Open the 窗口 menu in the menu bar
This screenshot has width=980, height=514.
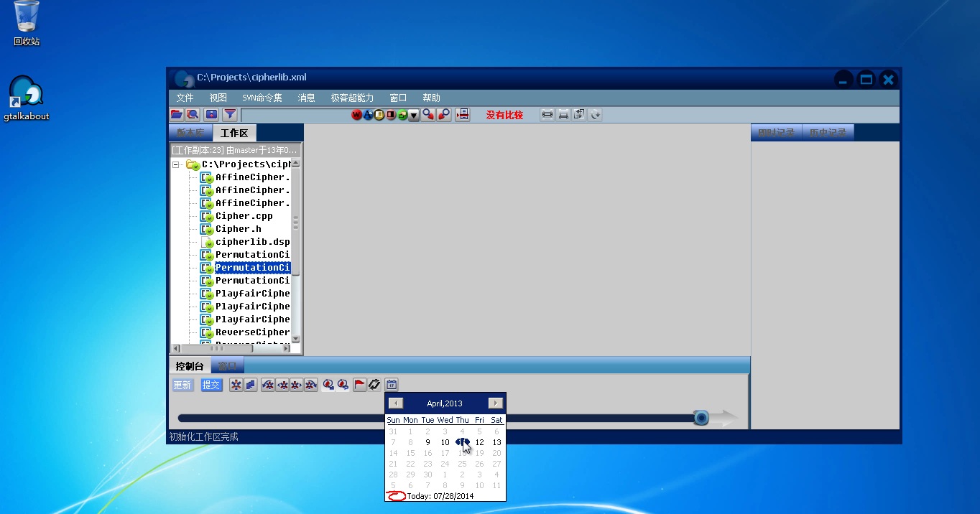pyautogui.click(x=398, y=98)
